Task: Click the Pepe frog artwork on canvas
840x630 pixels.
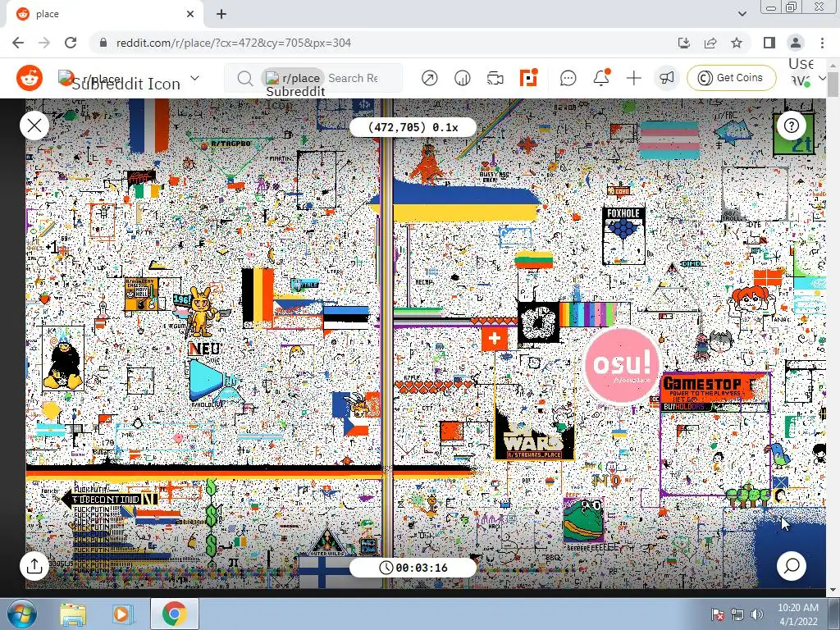Action: point(584,519)
